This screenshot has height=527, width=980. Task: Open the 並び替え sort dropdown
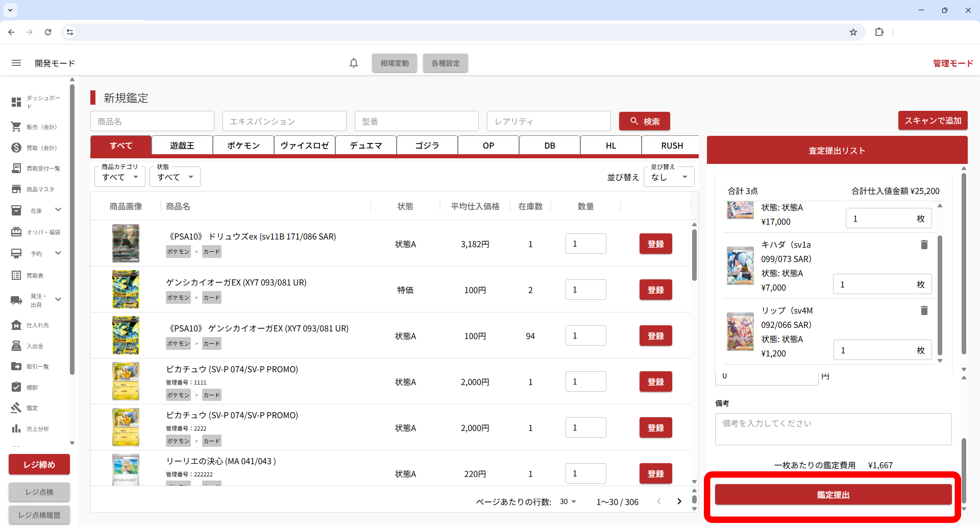[x=669, y=177]
